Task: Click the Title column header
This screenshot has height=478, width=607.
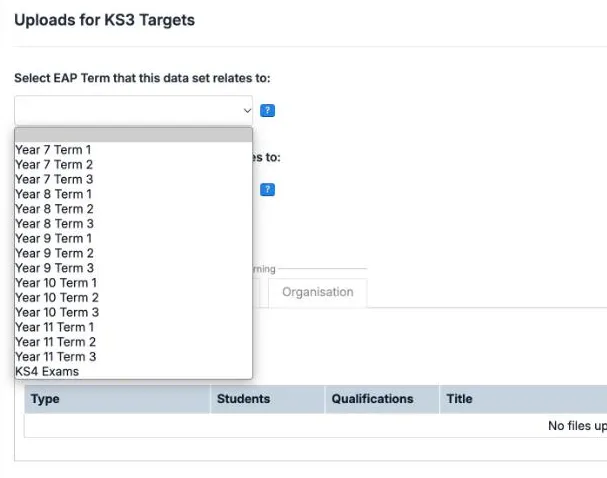Action: point(523,399)
